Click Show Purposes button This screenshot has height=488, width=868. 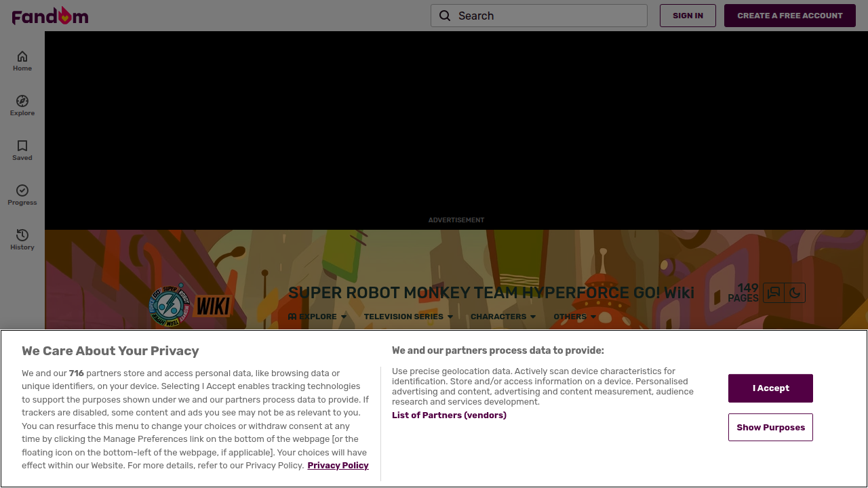tap(770, 428)
